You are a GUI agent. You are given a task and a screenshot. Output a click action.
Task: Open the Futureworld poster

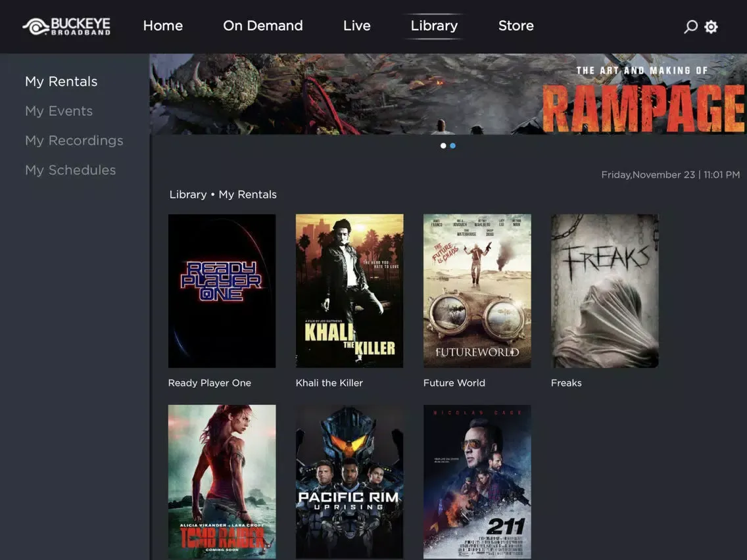pyautogui.click(x=477, y=291)
